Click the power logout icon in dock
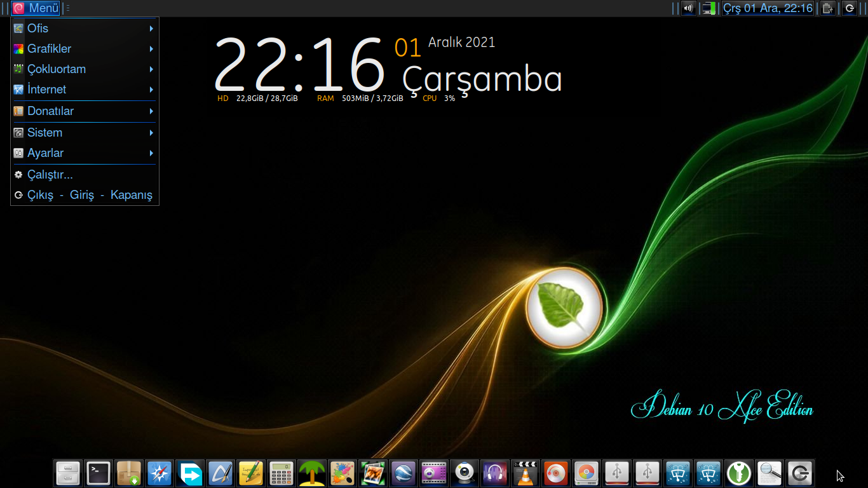868x488 pixels. (800, 473)
